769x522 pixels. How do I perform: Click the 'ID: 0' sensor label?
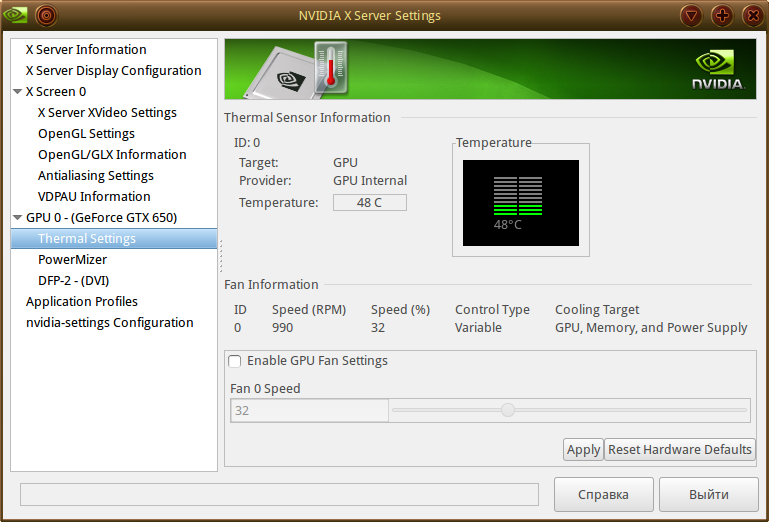pos(247,143)
